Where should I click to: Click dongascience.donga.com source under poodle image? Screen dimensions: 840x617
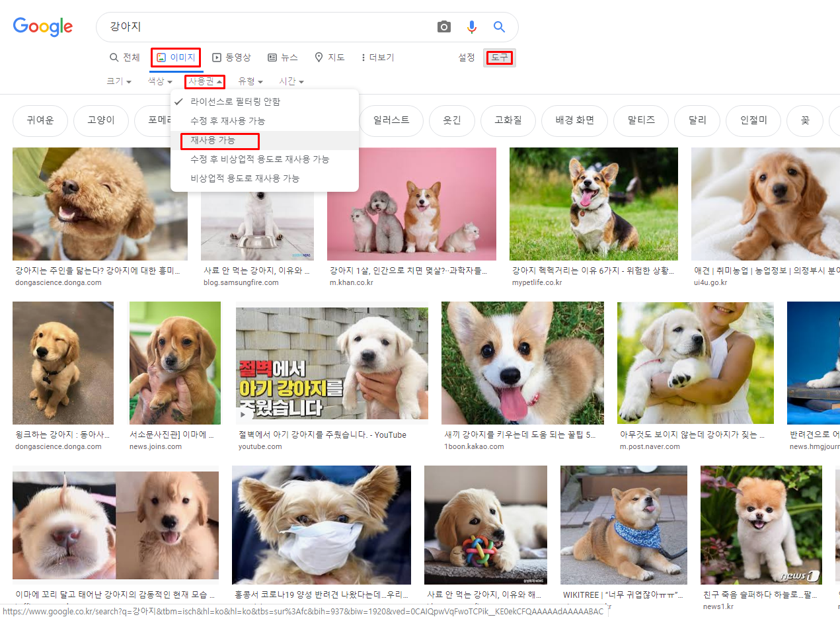point(58,282)
